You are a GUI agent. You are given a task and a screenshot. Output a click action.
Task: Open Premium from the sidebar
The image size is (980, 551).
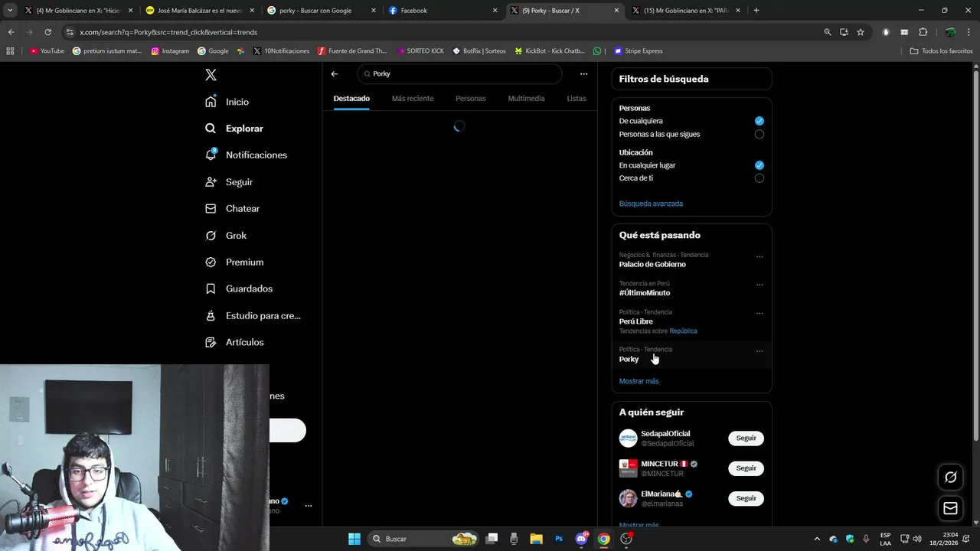234,262
